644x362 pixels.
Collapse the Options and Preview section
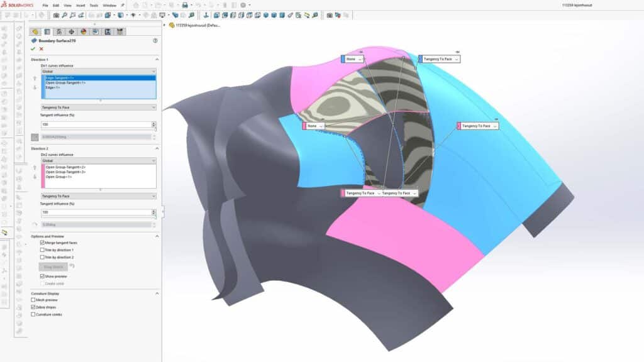point(157,236)
